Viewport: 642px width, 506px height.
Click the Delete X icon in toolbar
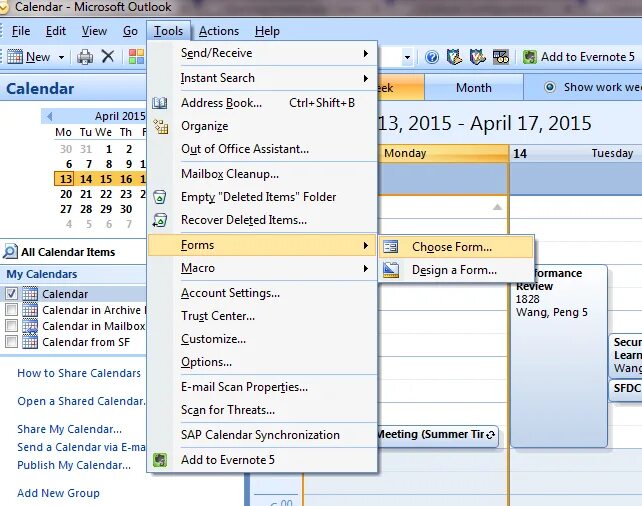click(108, 56)
